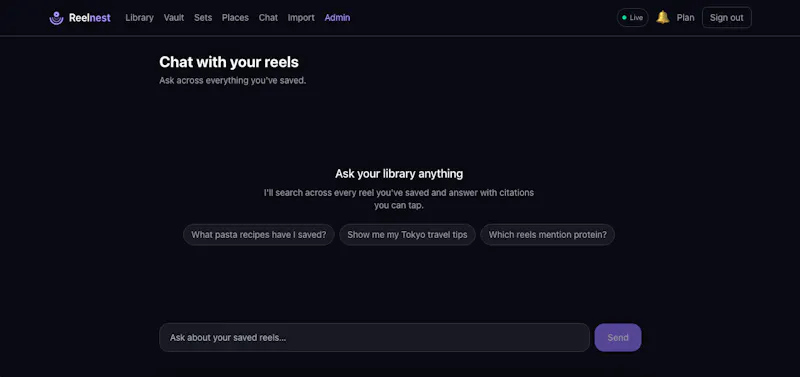The image size is (800, 377).
Task: Open the notifications bell
Action: [663, 17]
